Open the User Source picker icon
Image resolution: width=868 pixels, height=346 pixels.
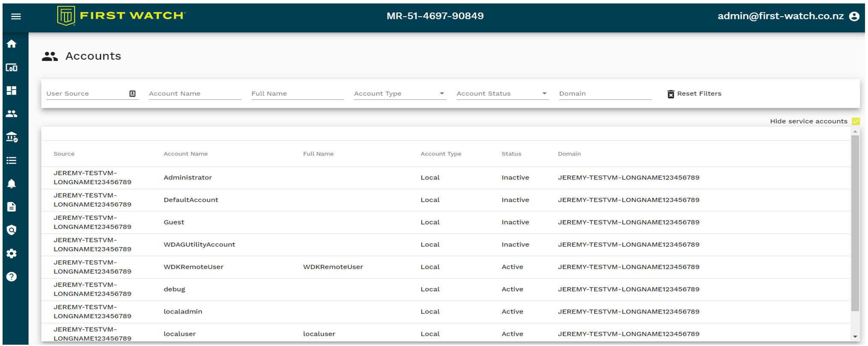133,94
